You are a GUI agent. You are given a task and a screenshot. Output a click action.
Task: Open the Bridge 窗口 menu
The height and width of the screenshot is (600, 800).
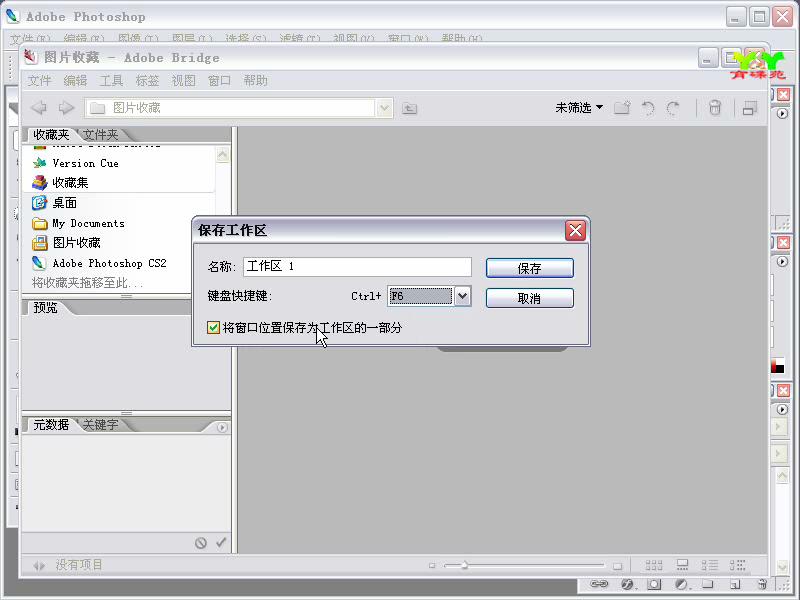coord(219,81)
